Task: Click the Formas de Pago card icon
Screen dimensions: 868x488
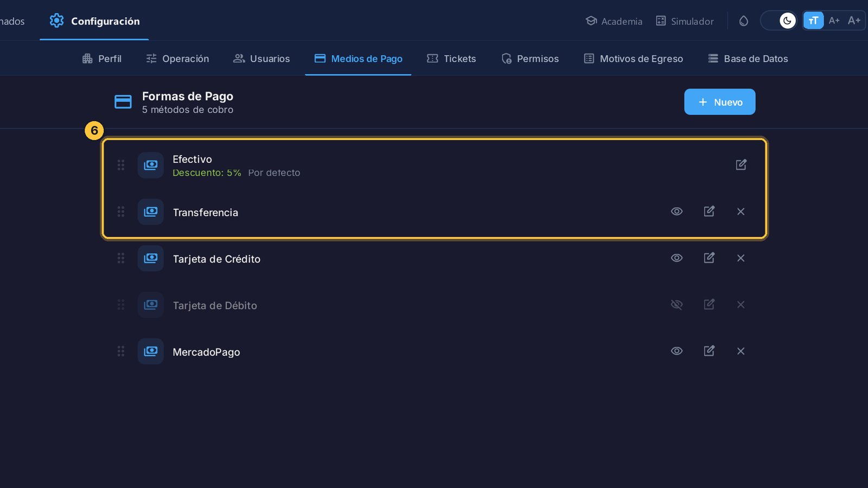Action: tap(123, 102)
